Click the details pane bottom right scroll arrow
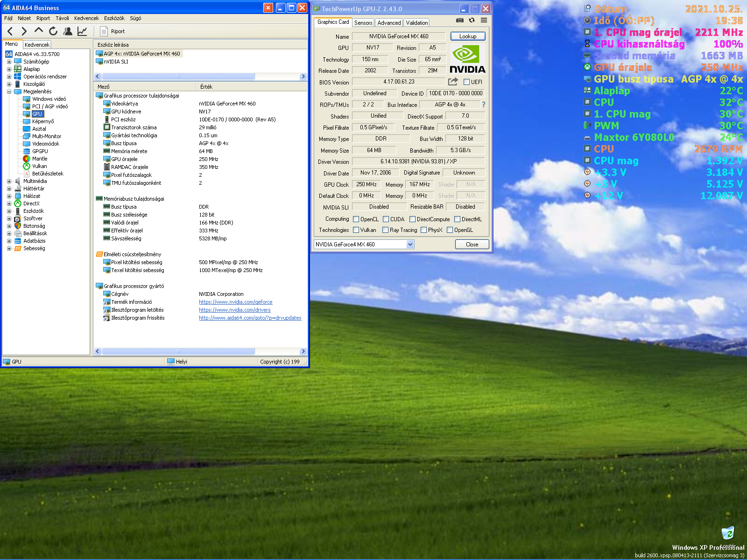Image resolution: width=747 pixels, height=560 pixels. tap(303, 351)
